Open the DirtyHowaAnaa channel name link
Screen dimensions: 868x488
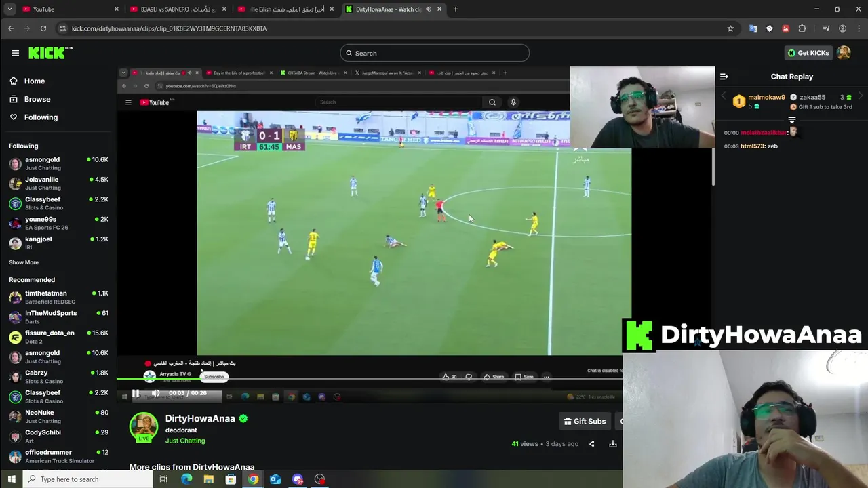200,418
